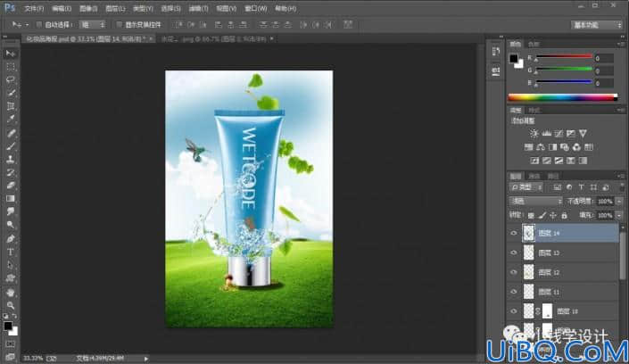Image resolution: width=629 pixels, height=364 pixels.
Task: Select the Move tool in the toolbox
Action: [x=11, y=54]
